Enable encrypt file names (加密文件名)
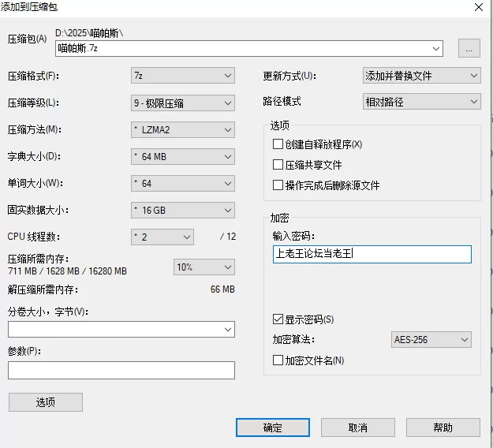The height and width of the screenshot is (448, 493). click(278, 360)
